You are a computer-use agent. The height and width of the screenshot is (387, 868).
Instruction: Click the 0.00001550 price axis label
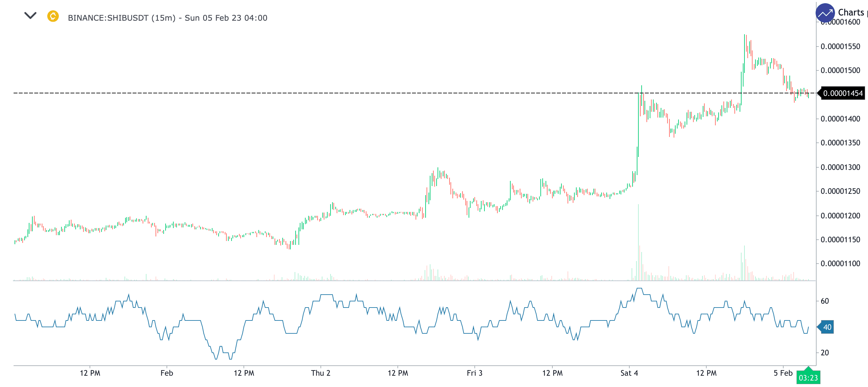click(x=840, y=47)
